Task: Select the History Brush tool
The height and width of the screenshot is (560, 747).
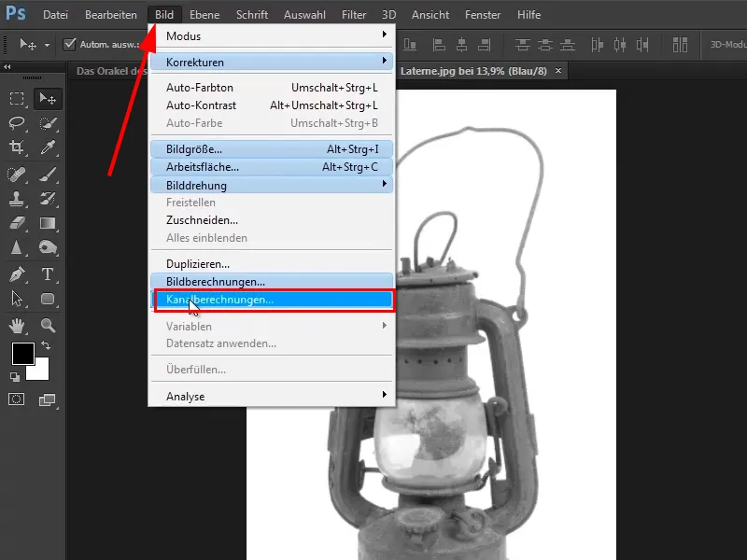Action: 48,199
